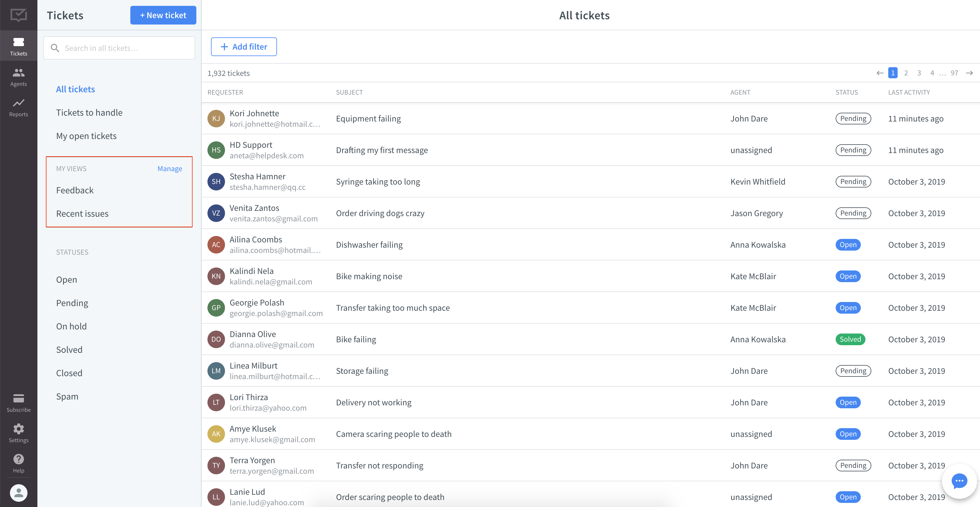Viewport: 980px width, 507px height.
Task: Open the Equipment failing ticket
Action: tap(368, 119)
